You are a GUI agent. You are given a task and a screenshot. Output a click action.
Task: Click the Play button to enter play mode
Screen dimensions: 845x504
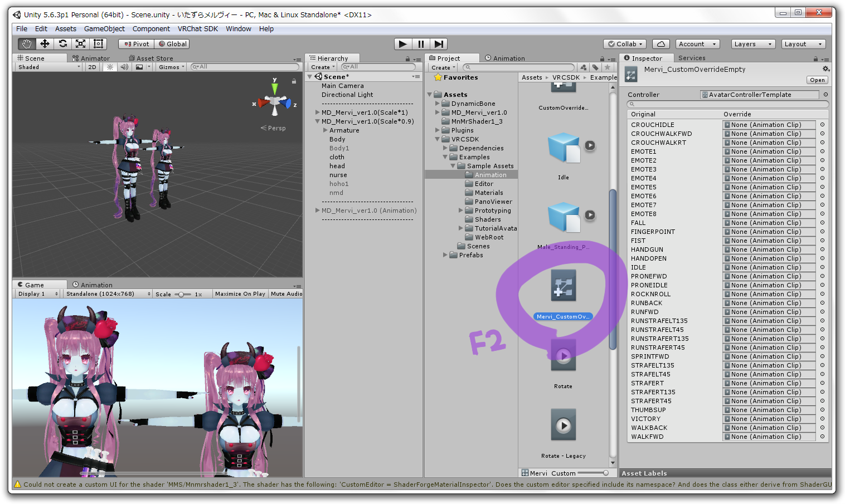[403, 44]
